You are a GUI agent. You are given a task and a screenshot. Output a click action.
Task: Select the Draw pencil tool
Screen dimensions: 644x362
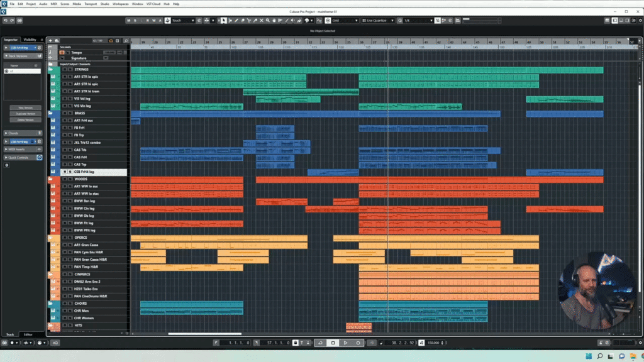(236, 21)
